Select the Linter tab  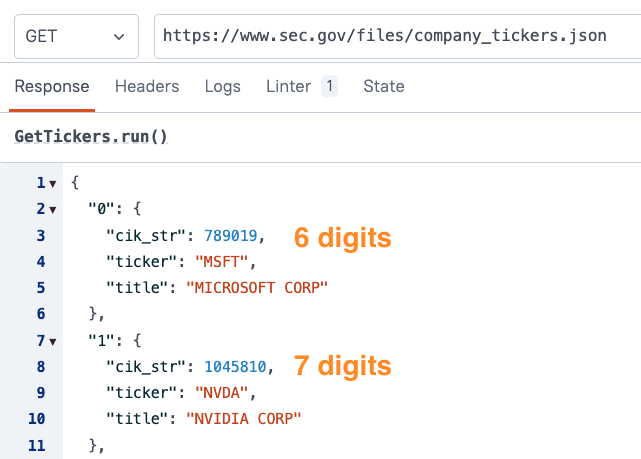coord(288,86)
